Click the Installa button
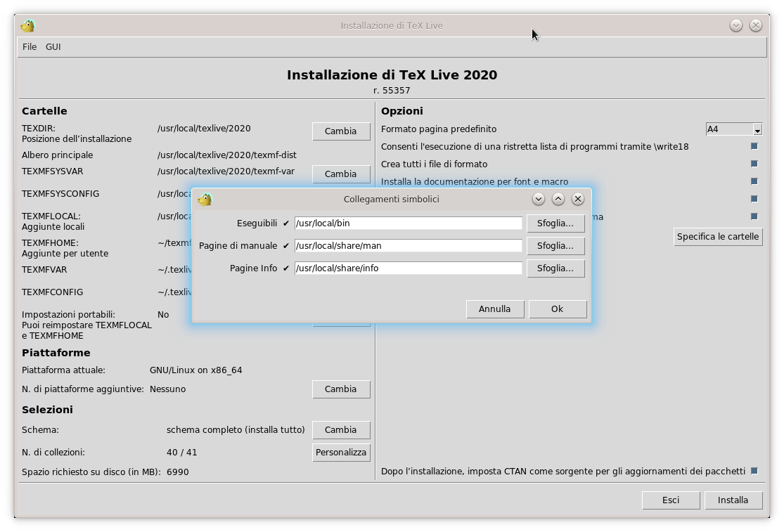The height and width of the screenshot is (532, 784). (x=733, y=500)
